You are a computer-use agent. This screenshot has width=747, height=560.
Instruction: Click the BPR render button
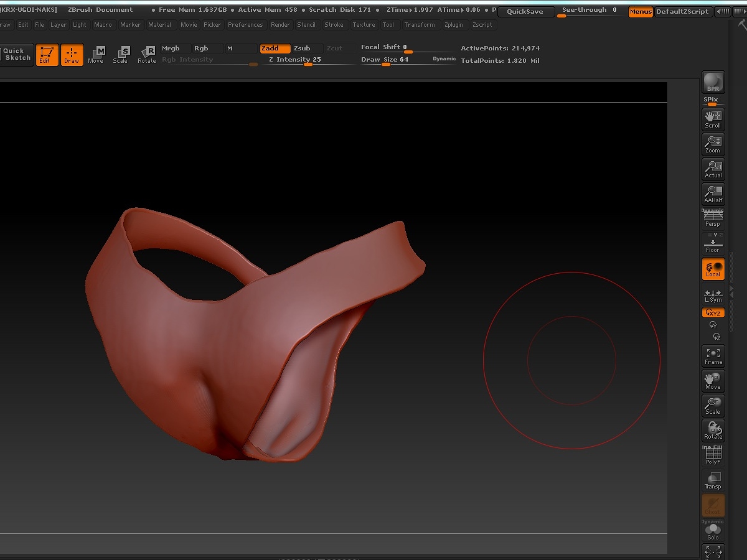[713, 82]
